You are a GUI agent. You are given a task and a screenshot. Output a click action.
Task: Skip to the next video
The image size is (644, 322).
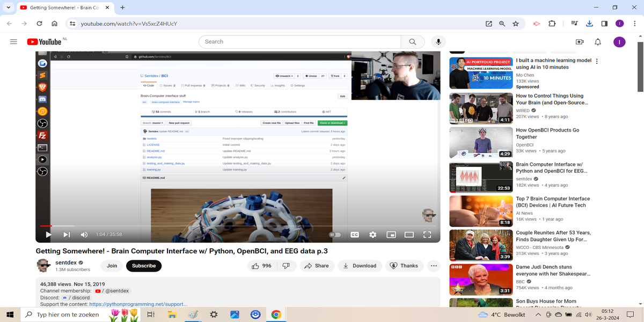click(x=67, y=235)
